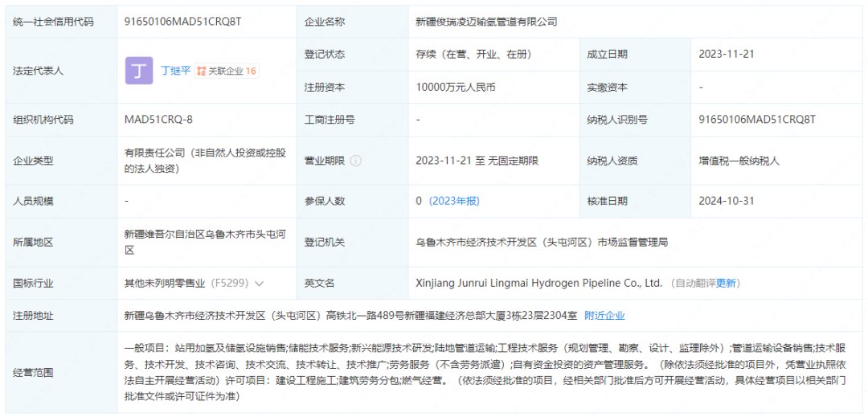This screenshot has height=417, width=868.
Task: Click the 注册资本 label cell
Action: tap(353, 87)
